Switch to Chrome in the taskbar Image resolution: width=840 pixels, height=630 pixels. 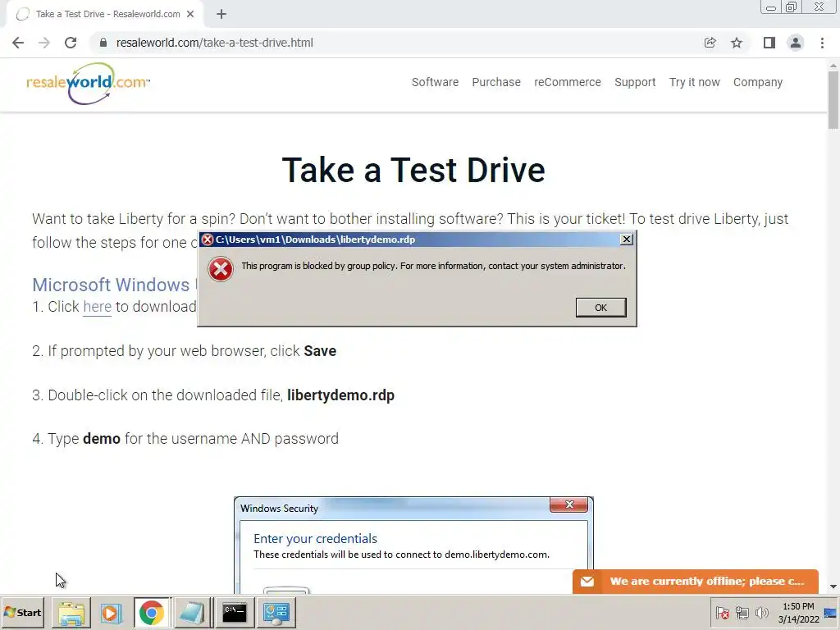click(x=152, y=612)
